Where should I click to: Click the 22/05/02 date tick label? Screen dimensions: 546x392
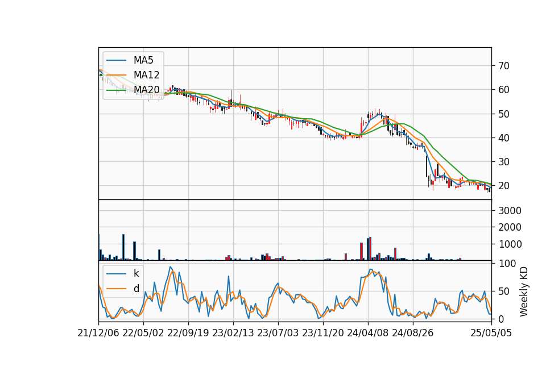[143, 333]
